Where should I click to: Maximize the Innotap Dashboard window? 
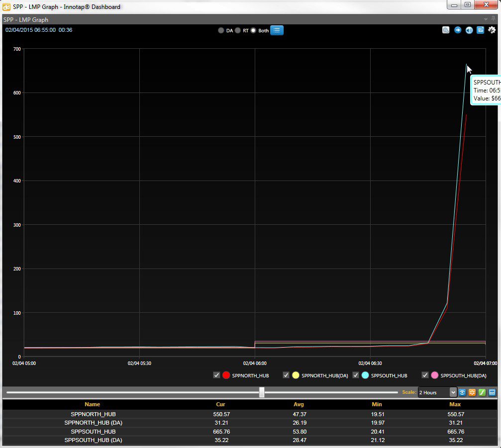pyautogui.click(x=468, y=4)
